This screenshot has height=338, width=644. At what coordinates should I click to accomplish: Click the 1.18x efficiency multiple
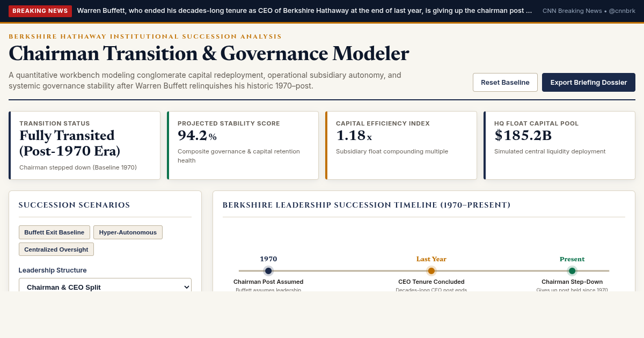tap(354, 136)
